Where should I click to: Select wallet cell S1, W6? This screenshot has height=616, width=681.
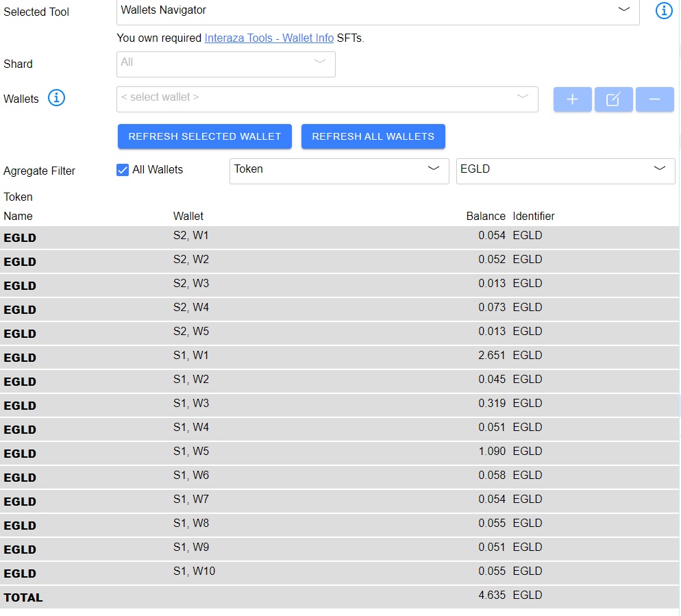[190, 476]
